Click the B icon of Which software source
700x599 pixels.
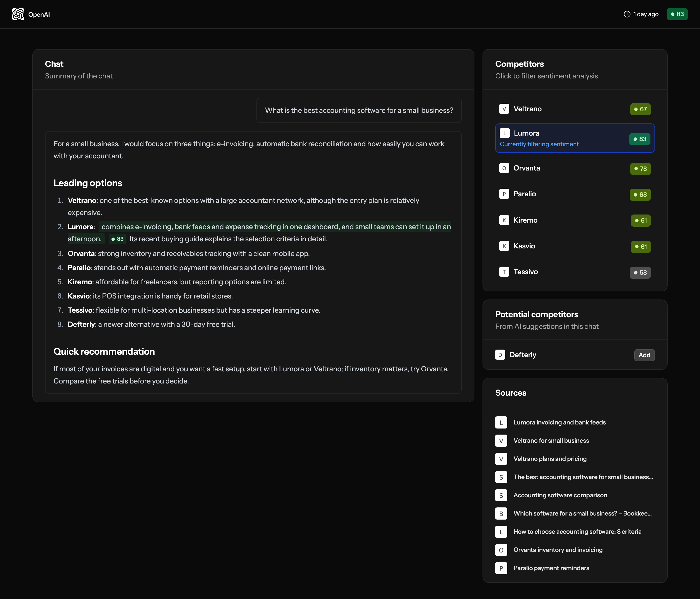click(501, 514)
